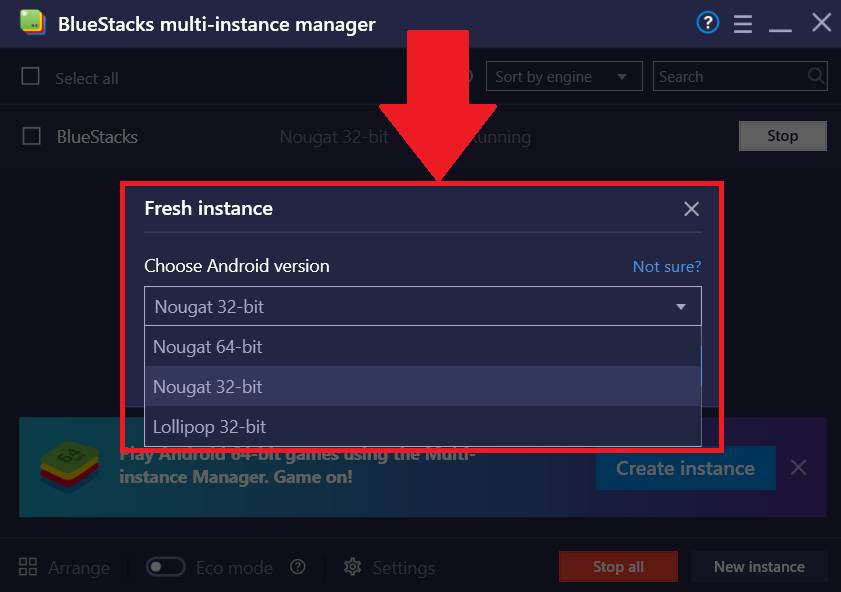Click the search magnifier icon
Screen dimensions: 841x592
816,76
